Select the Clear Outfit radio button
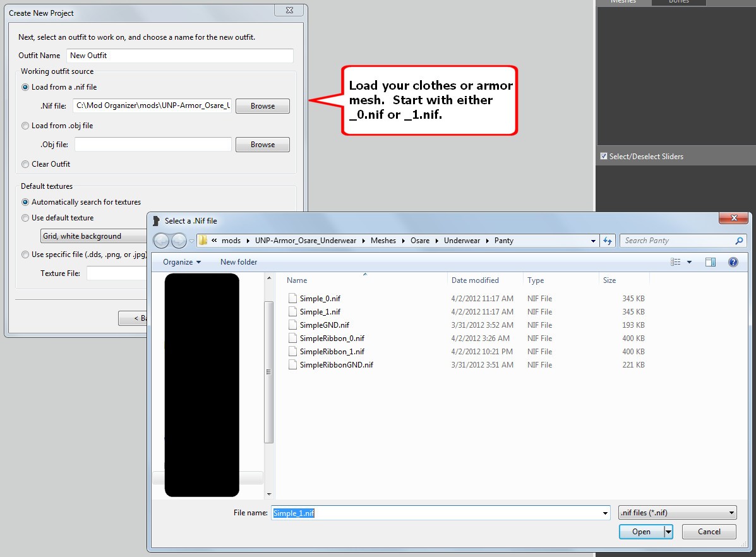Image resolution: width=756 pixels, height=557 pixels. point(26,164)
